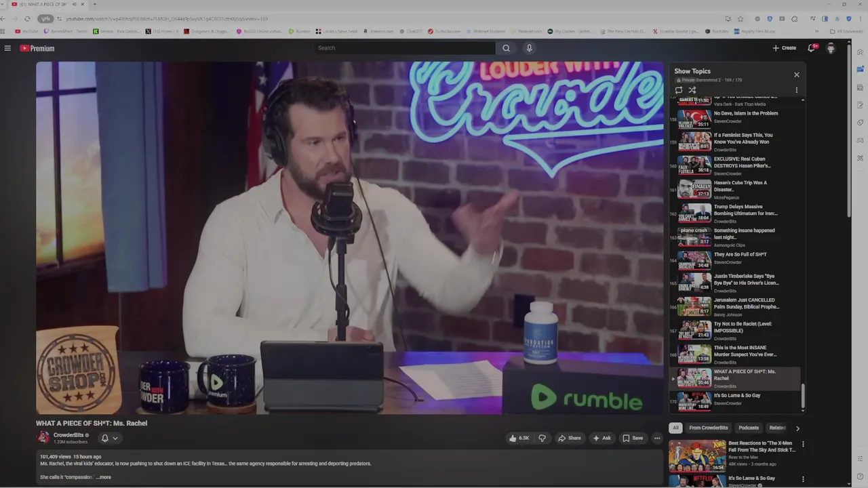The height and width of the screenshot is (488, 868).
Task: Click Create button in header
Action: point(784,48)
